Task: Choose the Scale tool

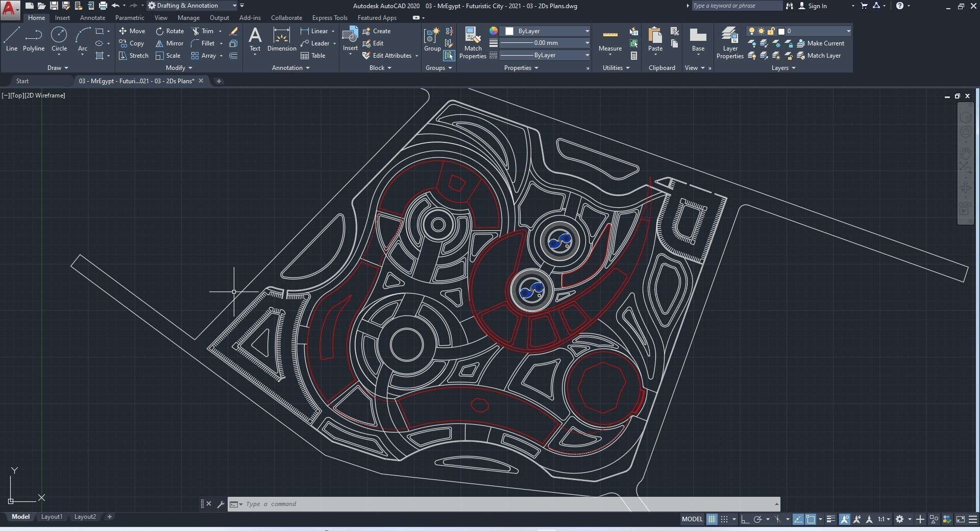Action: 168,56
